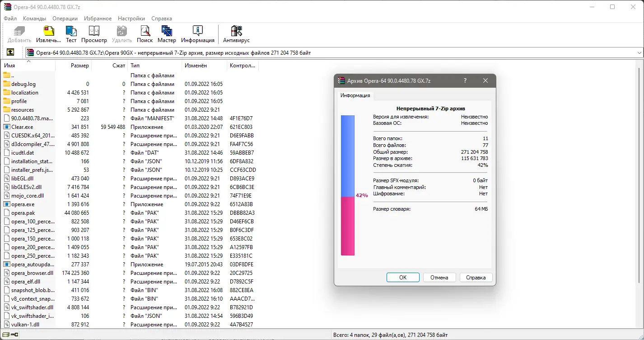Viewport: 644px width, 340px height.
Task: Select the d3dcompiler_47... file name
Action: pos(33,144)
